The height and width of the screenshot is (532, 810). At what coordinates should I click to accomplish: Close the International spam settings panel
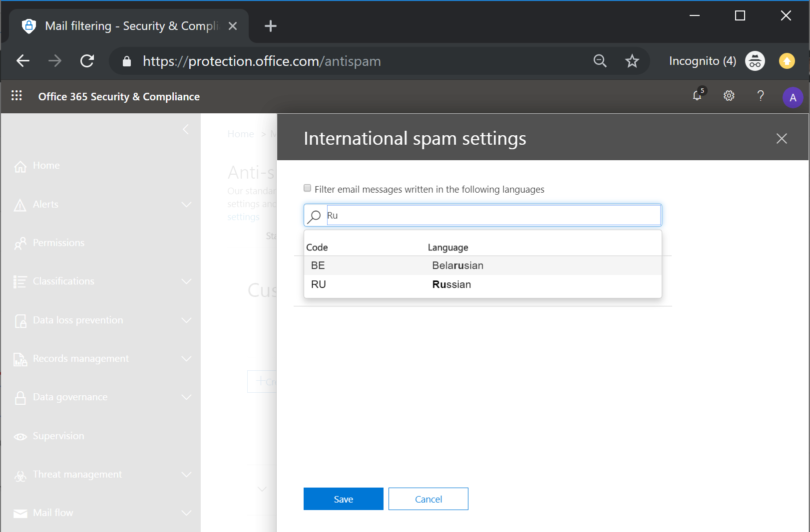click(x=782, y=138)
